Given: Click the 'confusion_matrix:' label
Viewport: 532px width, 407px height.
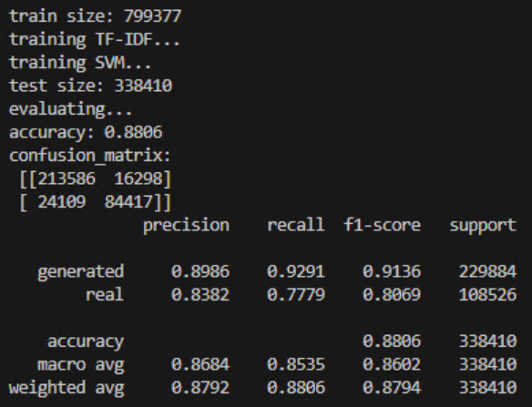Looking at the screenshot, I should [x=89, y=156].
